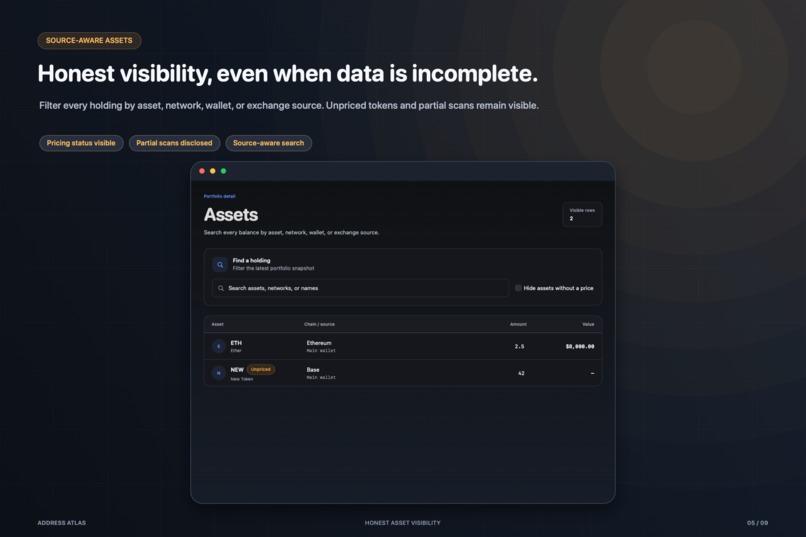Click the Unpriced badge on NEW row
This screenshot has width=806, height=537.
click(x=261, y=369)
